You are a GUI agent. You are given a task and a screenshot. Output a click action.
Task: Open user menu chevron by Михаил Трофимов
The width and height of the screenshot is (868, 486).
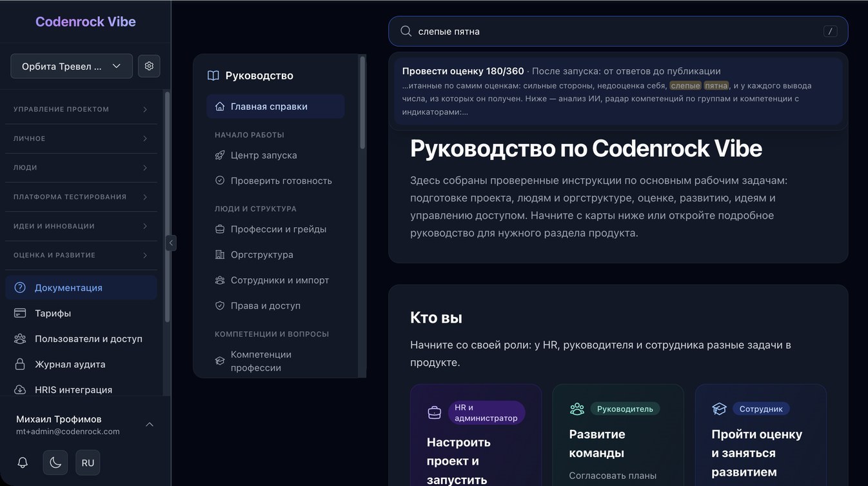(x=150, y=425)
